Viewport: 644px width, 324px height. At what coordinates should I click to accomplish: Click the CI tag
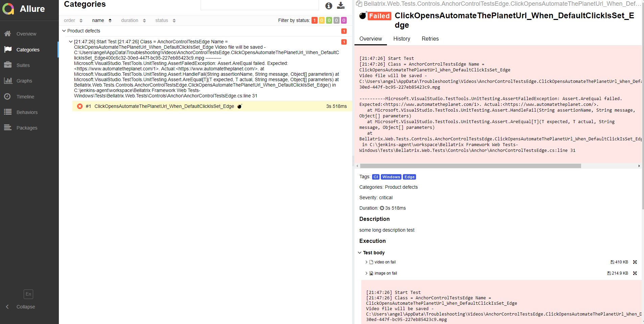[376, 177]
